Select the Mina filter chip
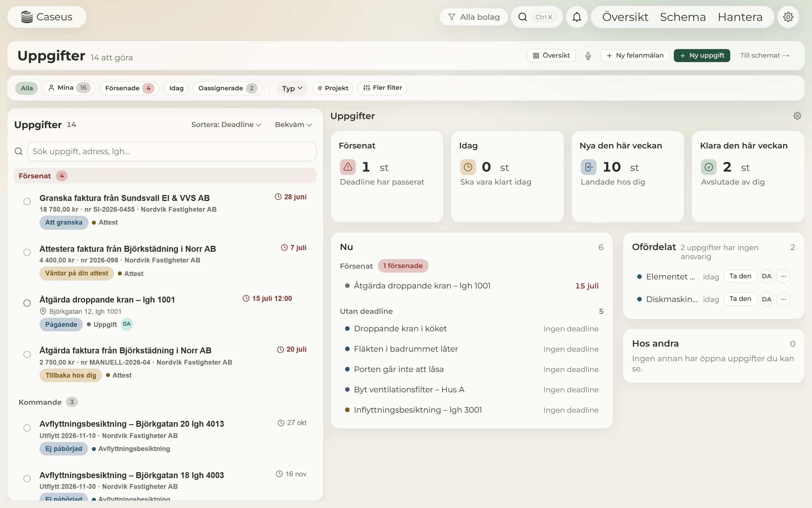The image size is (812, 508). (69, 88)
